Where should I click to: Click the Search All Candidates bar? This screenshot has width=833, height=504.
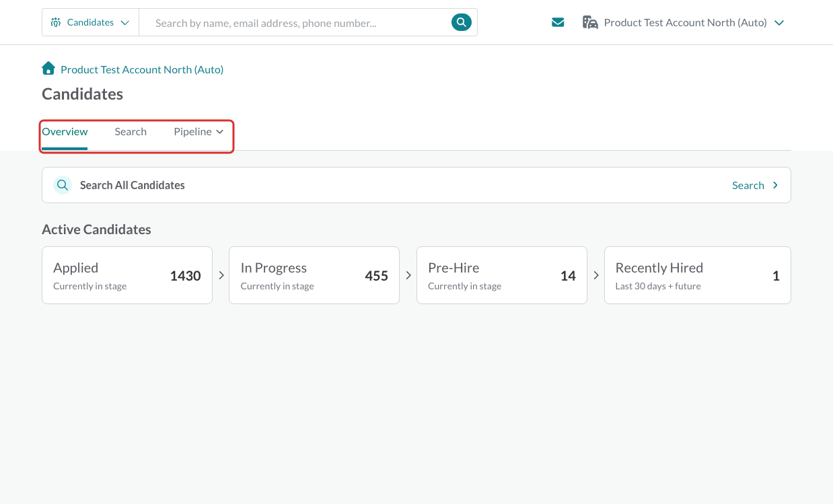[x=416, y=185]
